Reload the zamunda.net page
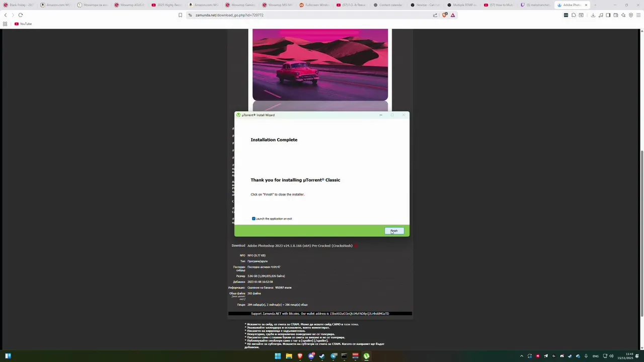This screenshot has height=362, width=644. tap(21, 15)
